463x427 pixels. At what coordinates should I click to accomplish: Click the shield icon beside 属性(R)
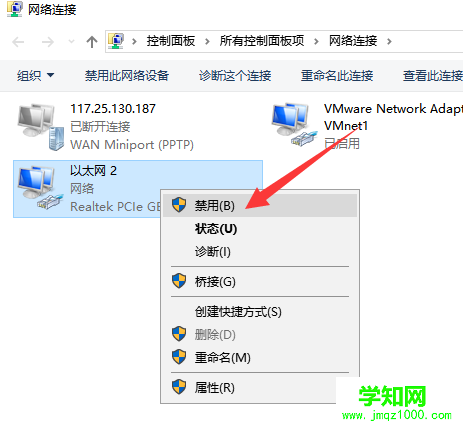[x=179, y=387]
